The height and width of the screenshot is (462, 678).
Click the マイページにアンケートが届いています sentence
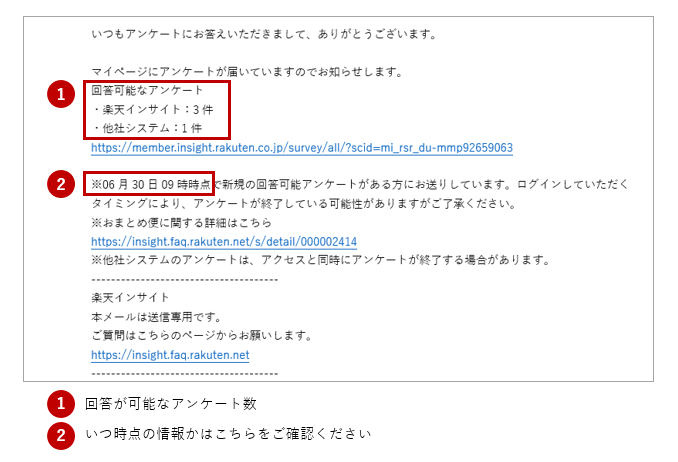click(247, 72)
